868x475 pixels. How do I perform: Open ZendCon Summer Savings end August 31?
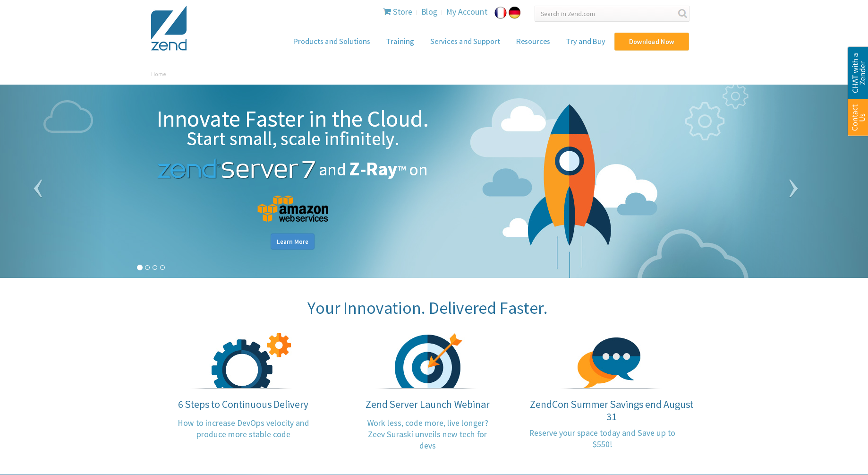point(612,411)
